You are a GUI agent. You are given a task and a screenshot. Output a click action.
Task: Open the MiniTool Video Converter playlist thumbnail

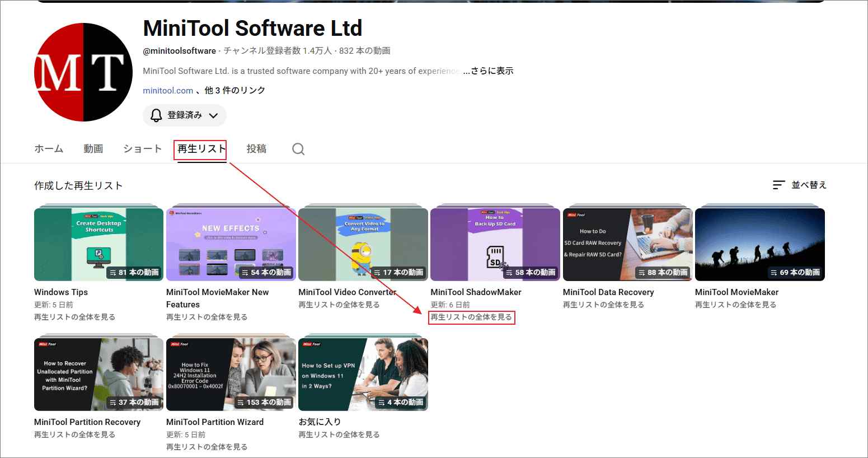point(363,244)
